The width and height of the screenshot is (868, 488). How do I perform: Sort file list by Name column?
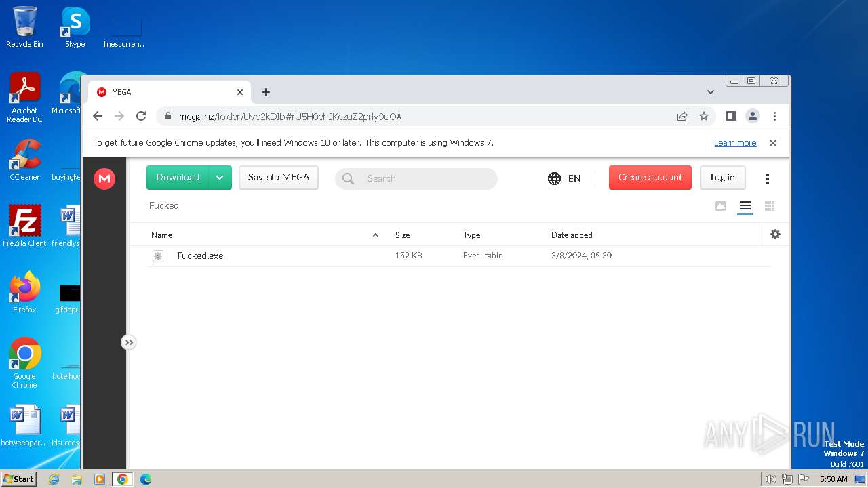(162, 235)
